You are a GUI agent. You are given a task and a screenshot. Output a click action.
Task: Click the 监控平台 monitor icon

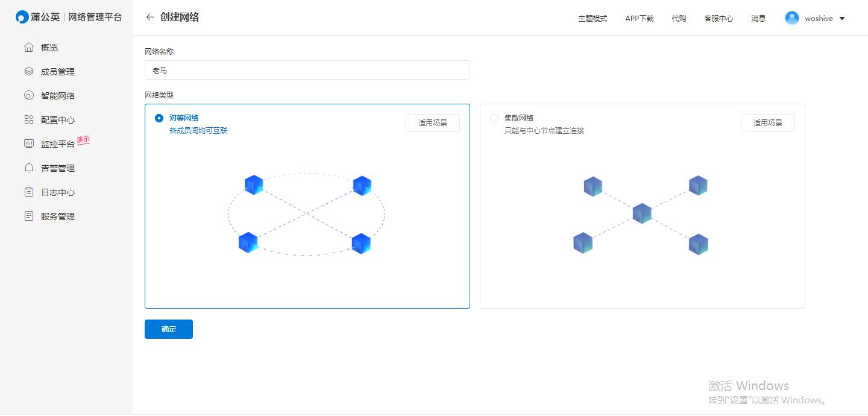click(28, 144)
